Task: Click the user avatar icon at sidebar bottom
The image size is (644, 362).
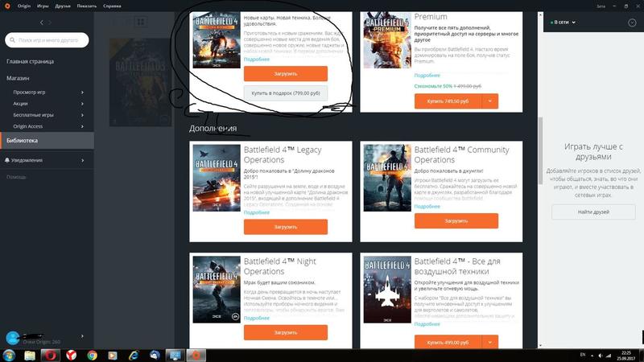Action: [13, 338]
